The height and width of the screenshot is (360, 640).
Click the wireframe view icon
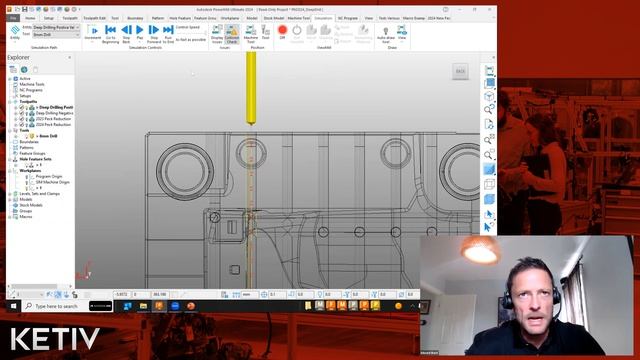click(489, 184)
